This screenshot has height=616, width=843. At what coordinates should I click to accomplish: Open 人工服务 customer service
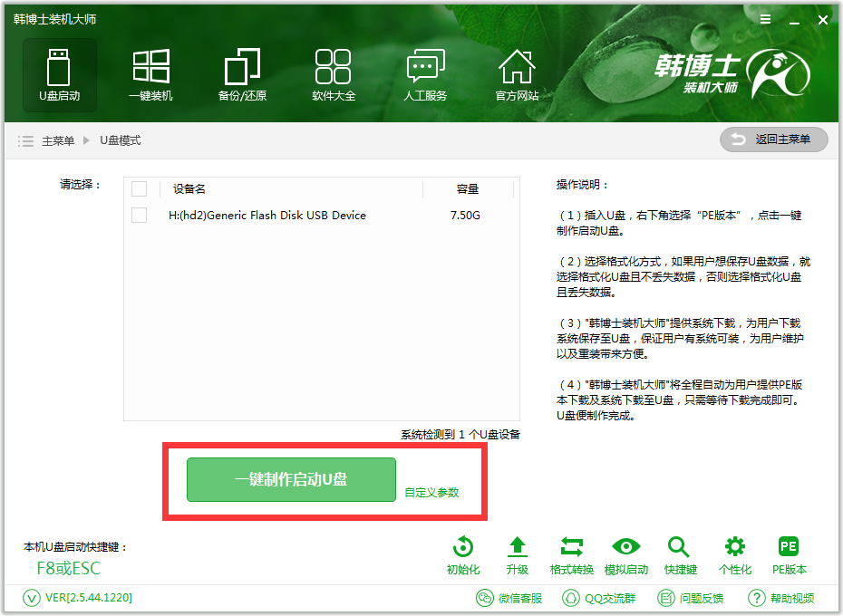[425, 74]
